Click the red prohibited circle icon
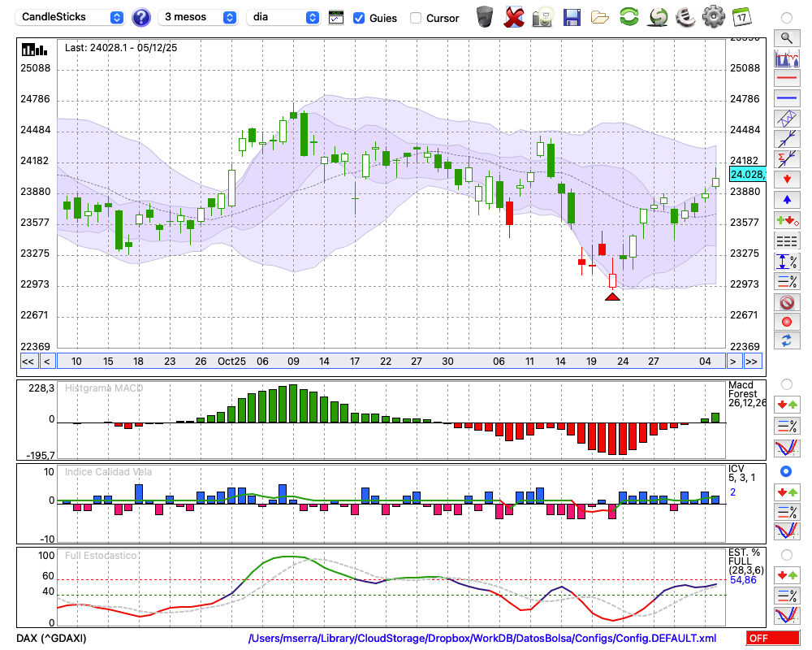 [787, 302]
